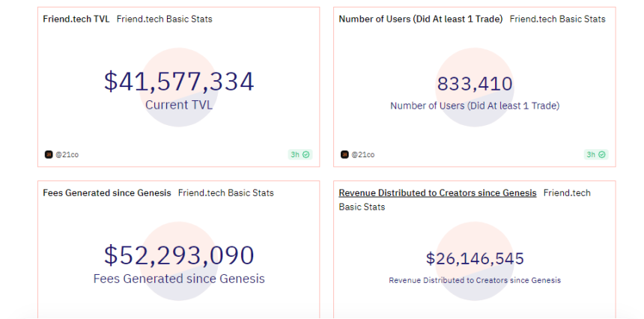The width and height of the screenshot is (644, 319).
Task: Select the $41,577,334 TVL value
Action: click(179, 82)
